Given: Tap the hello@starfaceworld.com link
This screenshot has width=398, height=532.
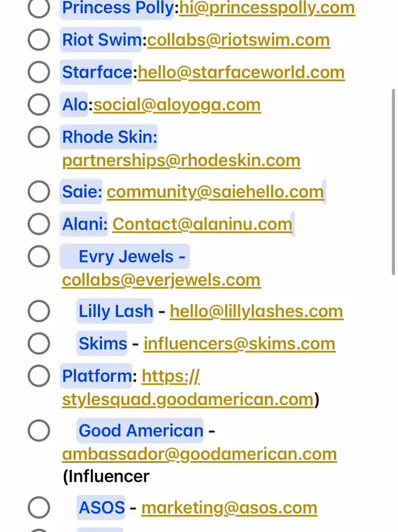Looking at the screenshot, I should click(241, 72).
